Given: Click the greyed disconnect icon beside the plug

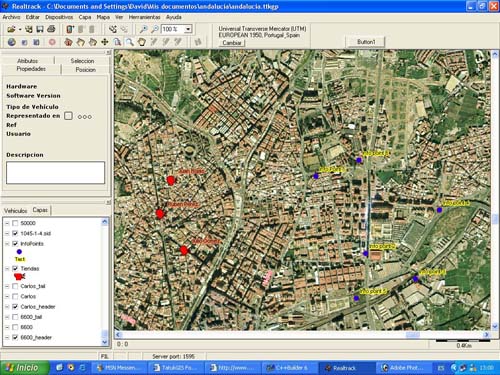Looking at the screenshot, I should coord(124,29).
